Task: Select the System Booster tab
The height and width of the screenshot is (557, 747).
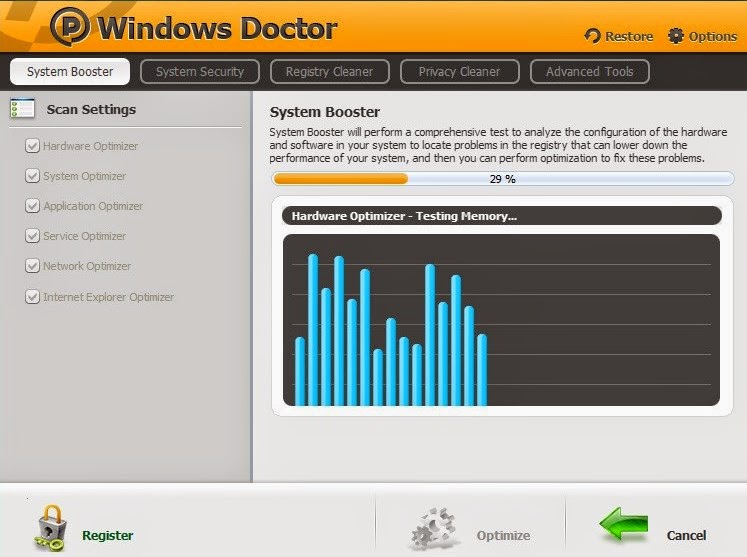Action: tap(70, 71)
